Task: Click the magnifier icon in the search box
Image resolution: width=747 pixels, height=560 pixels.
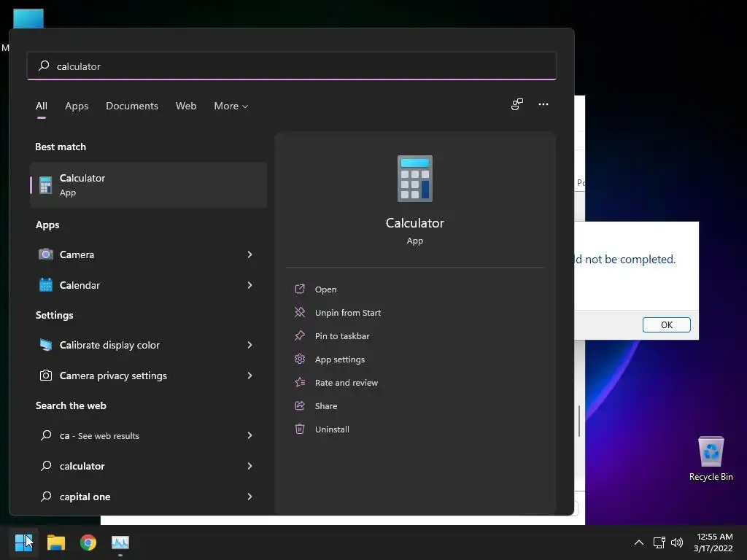Action: [44, 66]
